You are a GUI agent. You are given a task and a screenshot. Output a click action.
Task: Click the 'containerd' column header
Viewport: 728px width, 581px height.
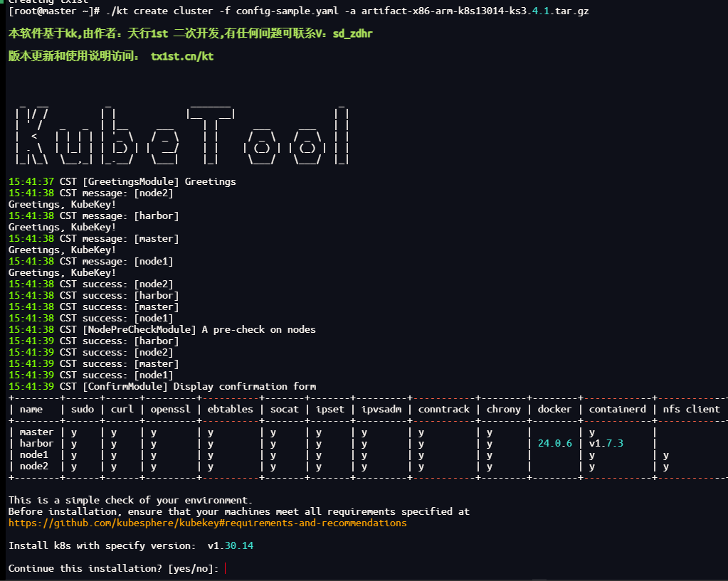(617, 409)
